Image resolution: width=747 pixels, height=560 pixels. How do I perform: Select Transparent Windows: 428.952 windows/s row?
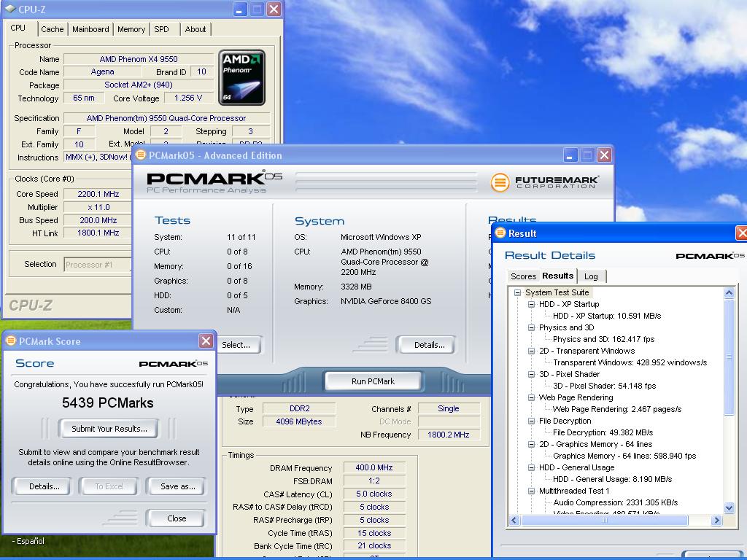pos(630,362)
